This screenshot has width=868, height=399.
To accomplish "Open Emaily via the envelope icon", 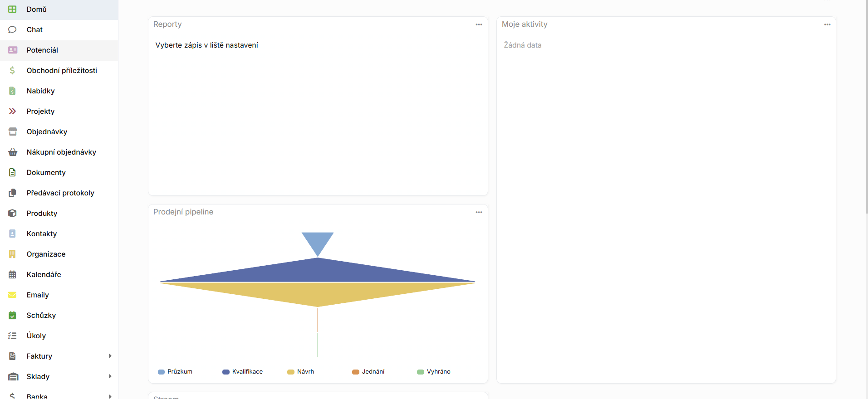I will coord(12,295).
